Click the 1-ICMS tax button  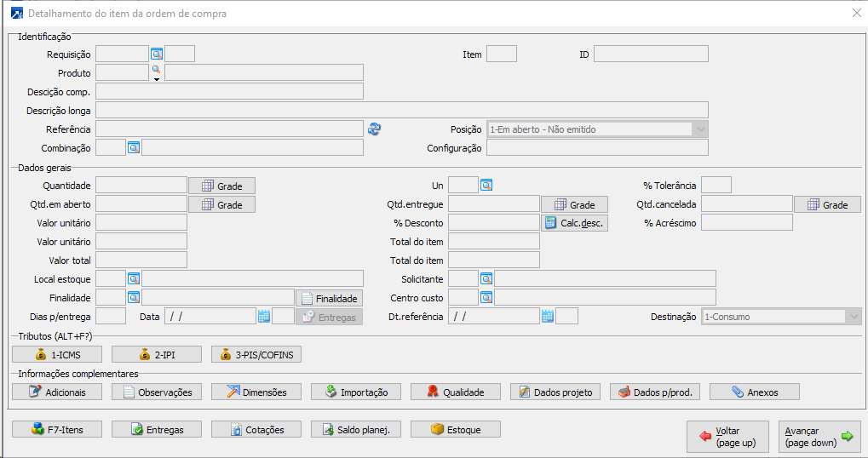coord(58,354)
